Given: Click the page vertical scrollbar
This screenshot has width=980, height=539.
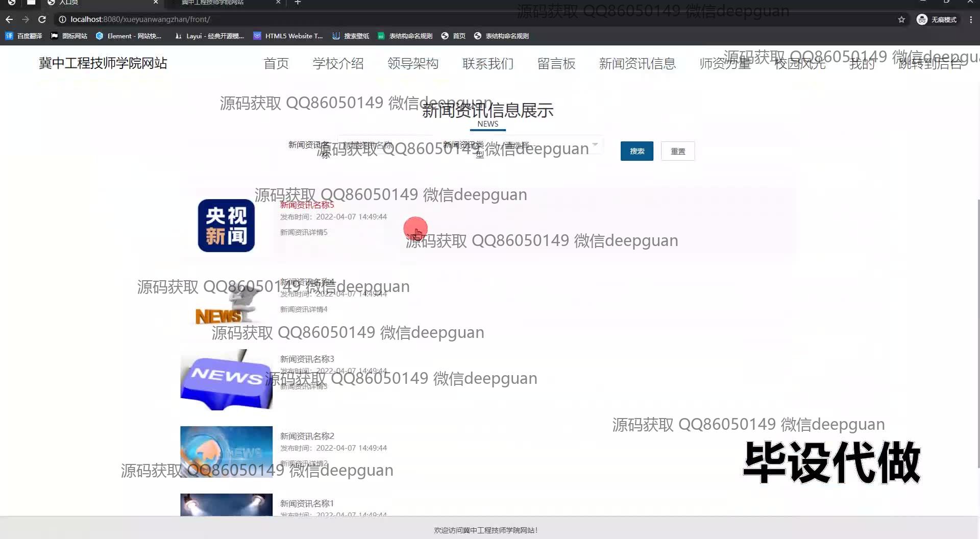Looking at the screenshot, I should (977, 332).
